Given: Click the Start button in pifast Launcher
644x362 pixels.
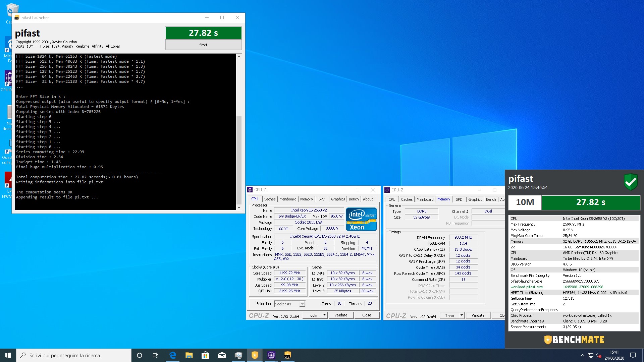Looking at the screenshot, I should (x=203, y=45).
